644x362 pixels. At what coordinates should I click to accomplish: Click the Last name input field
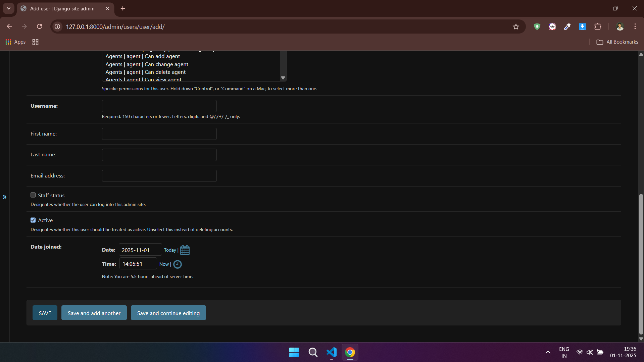pyautogui.click(x=159, y=155)
